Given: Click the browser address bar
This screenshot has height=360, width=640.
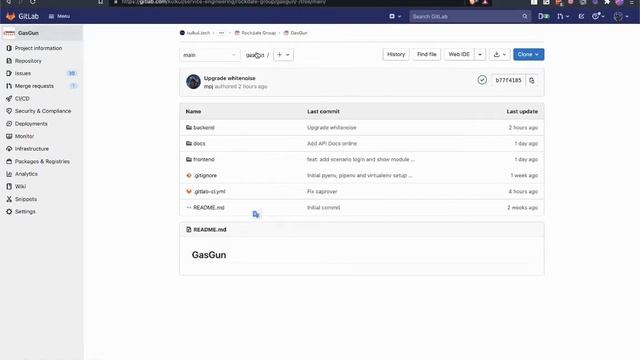Looking at the screenshot, I should [x=286, y=2].
